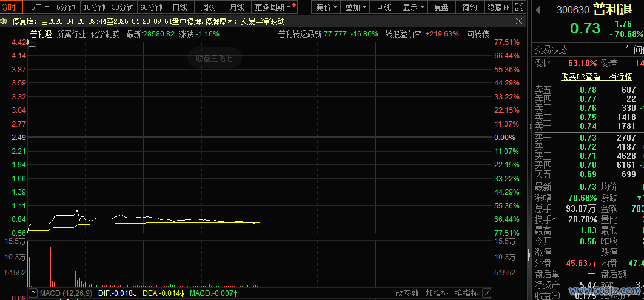Select the 15分钟 period tab
644x300 pixels.
pyautogui.click(x=94, y=7)
